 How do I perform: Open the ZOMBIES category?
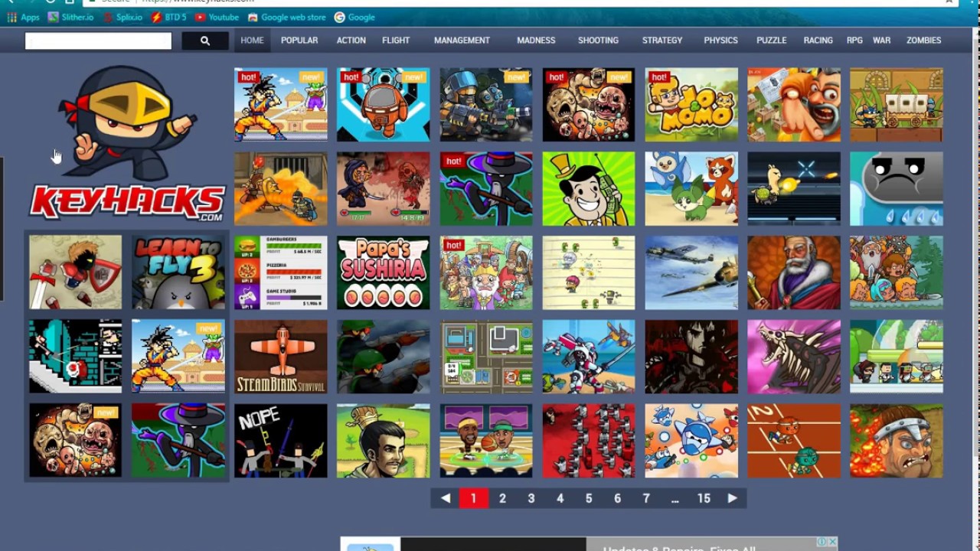tap(924, 41)
